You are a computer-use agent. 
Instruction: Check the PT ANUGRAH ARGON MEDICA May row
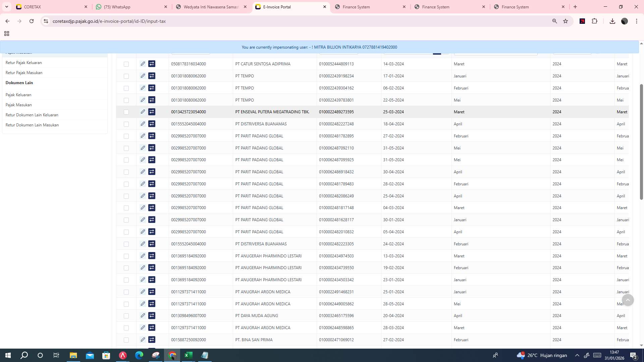click(126, 304)
